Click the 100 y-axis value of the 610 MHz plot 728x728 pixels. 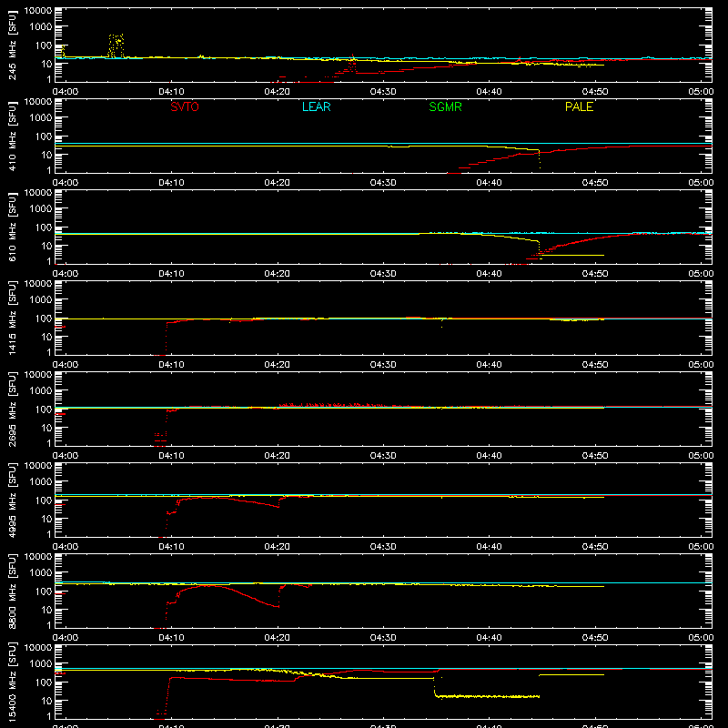pyautogui.click(x=44, y=227)
